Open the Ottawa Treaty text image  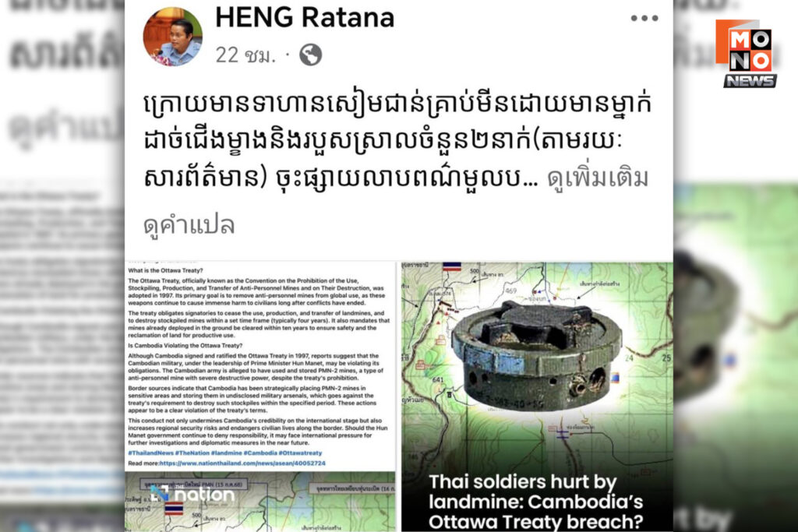[260, 366]
